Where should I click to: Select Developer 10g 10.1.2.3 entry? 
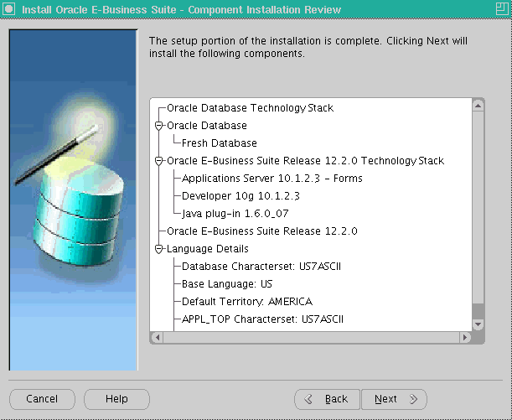pos(240,196)
